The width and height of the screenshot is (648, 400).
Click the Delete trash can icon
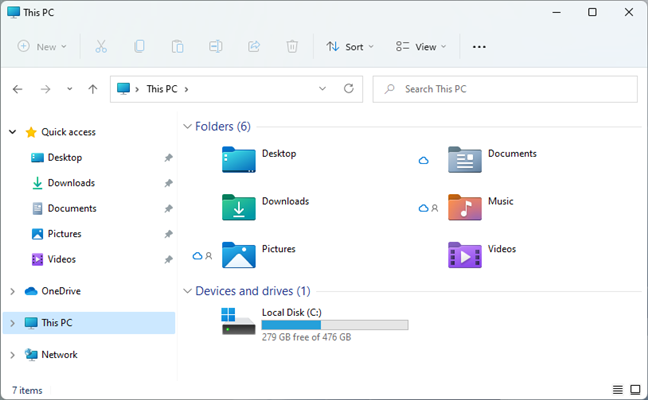292,46
